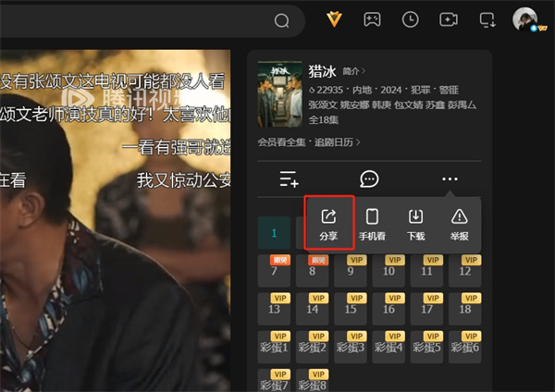The image size is (555, 392).
Task: Select episode 9
Action: click(351, 271)
